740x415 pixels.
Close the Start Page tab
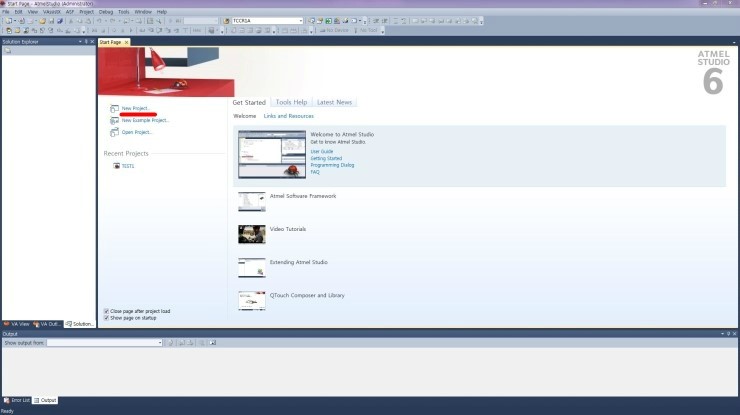(126, 42)
